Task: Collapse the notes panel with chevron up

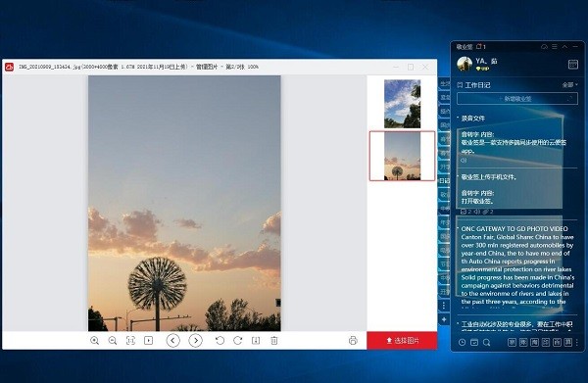Action: point(564,47)
